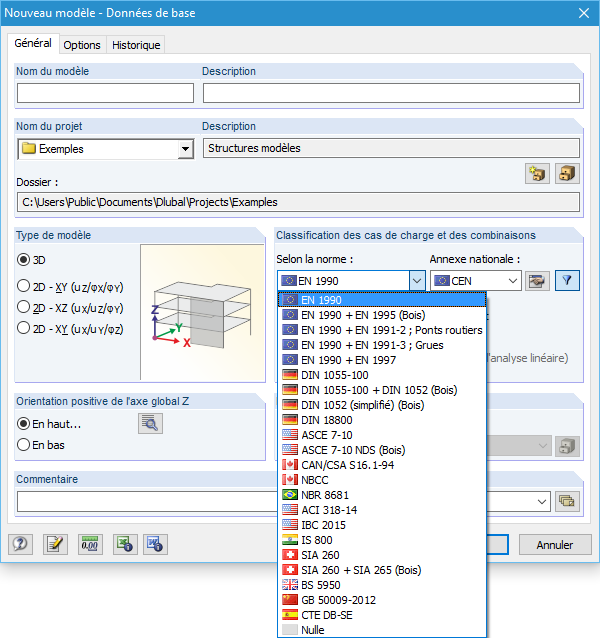Select SIA 260 standard
This screenshot has height=638, width=600.
point(382,555)
